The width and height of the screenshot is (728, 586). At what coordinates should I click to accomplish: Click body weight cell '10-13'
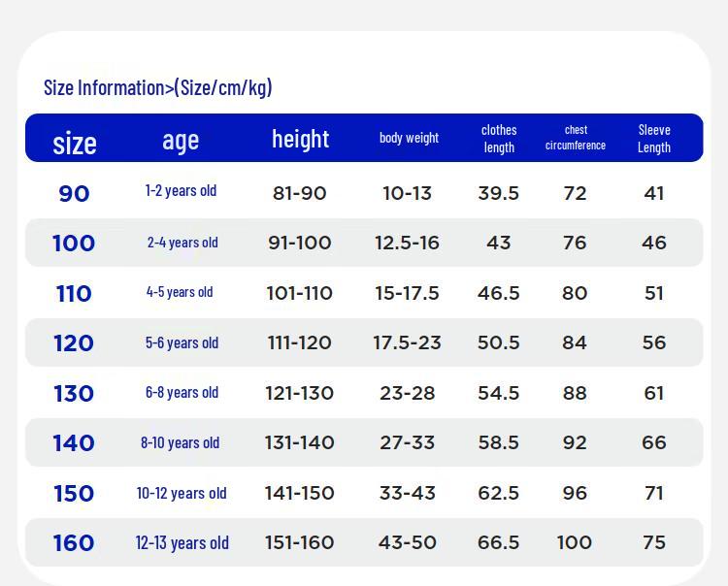coord(407,193)
